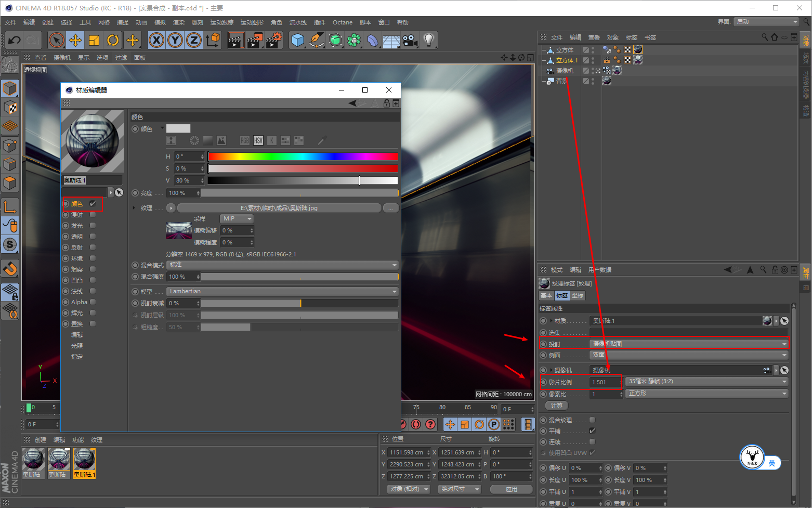The width and height of the screenshot is (812, 508).
Task: Open the Camera object icon
Action: [x=410, y=40]
